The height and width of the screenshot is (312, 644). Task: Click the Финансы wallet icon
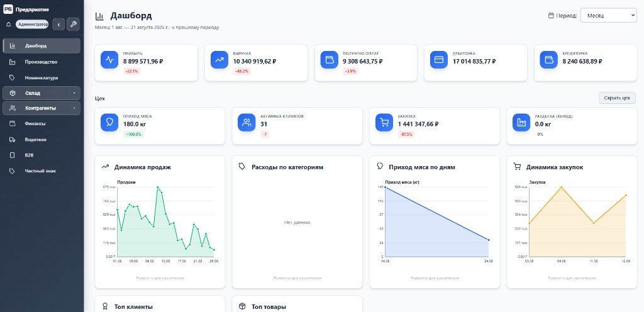(x=13, y=123)
